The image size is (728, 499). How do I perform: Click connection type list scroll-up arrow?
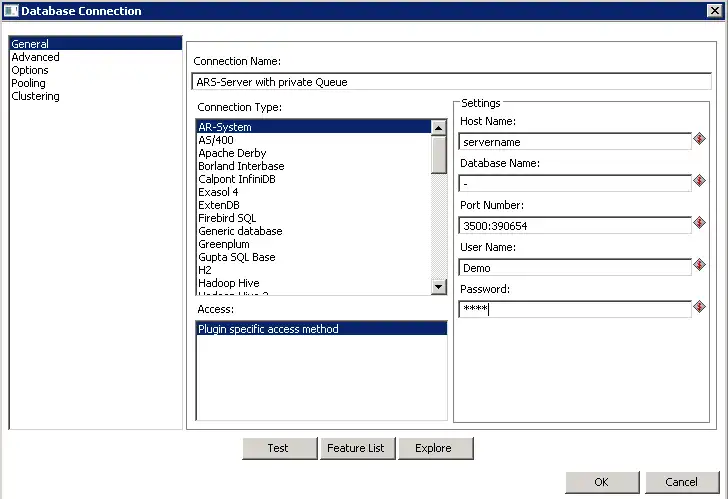[438, 128]
